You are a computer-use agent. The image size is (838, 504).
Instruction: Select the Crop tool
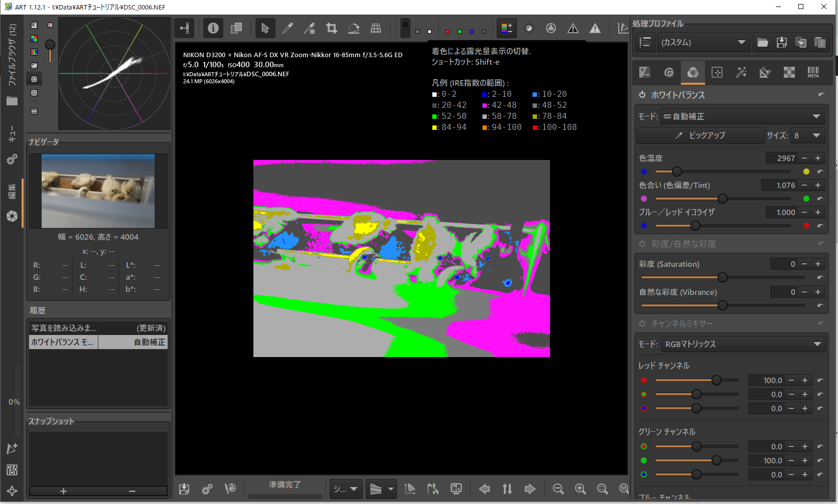coord(332,28)
